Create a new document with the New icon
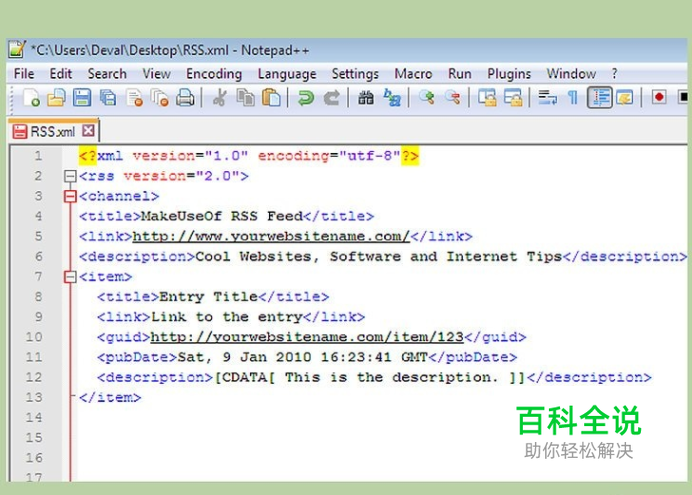Screen dimensions: 692x495 (x=31, y=98)
